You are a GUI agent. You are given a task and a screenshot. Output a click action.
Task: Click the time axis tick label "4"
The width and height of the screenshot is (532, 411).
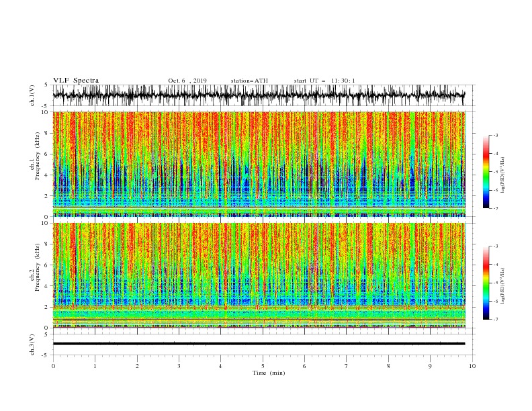point(220,366)
